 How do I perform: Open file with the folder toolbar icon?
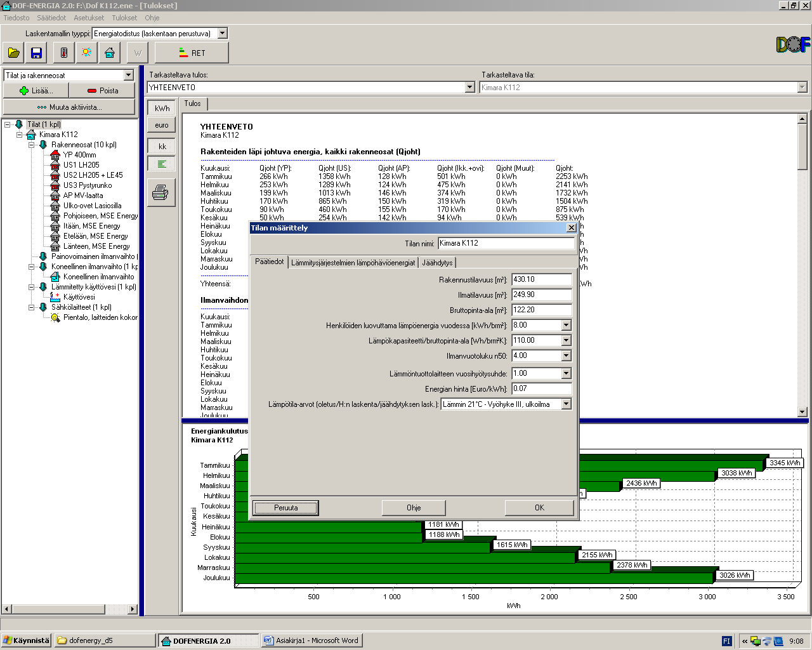[x=14, y=53]
